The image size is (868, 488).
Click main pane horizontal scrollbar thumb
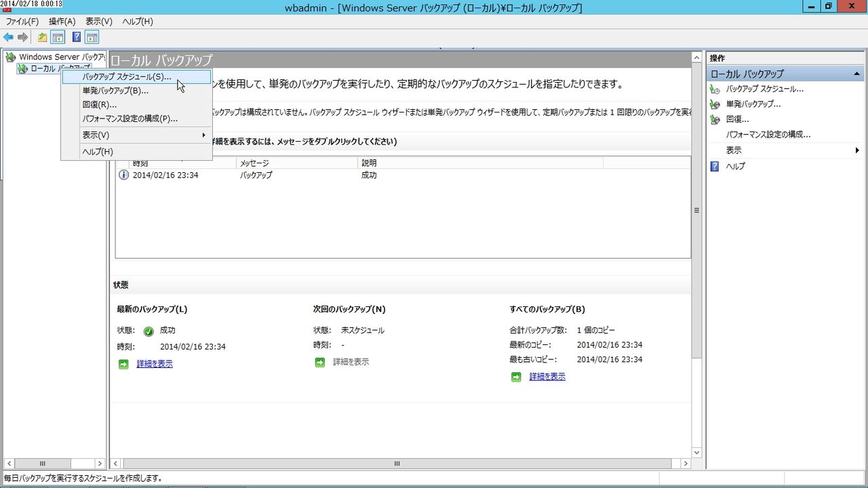(397, 464)
